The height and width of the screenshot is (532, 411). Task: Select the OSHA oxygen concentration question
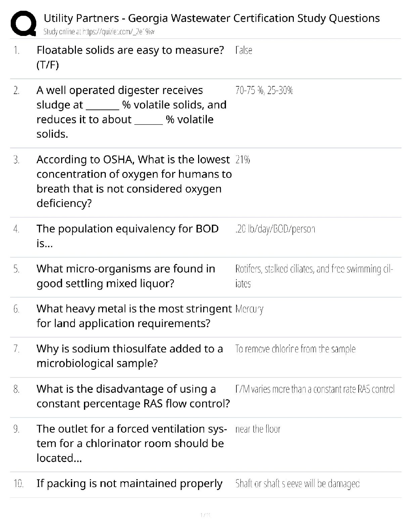pyautogui.click(x=134, y=181)
